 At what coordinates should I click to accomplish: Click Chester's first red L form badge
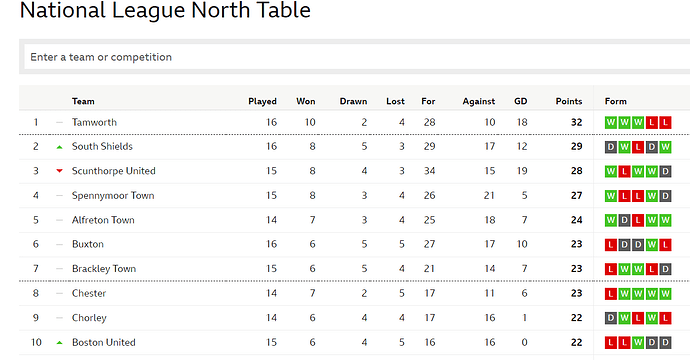tap(611, 294)
